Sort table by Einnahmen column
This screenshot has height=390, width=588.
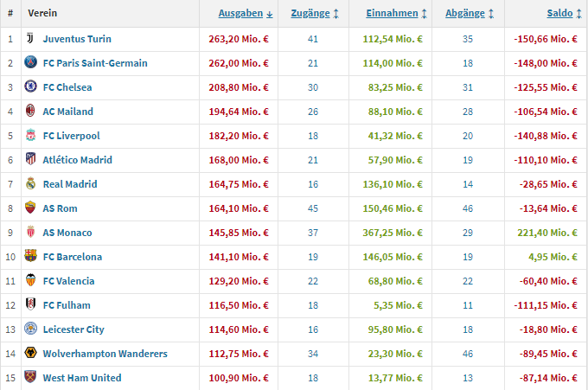[396, 13]
